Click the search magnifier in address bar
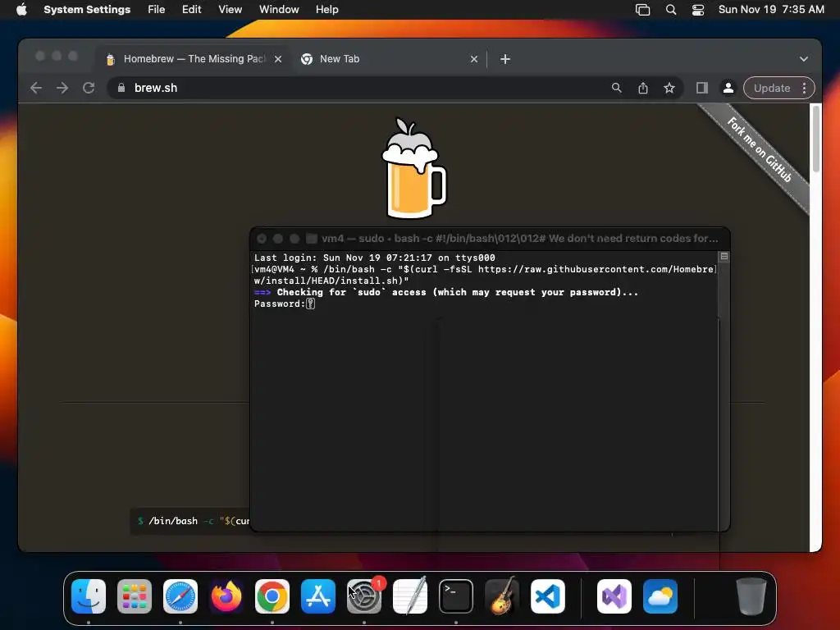Screen dimensions: 840x630 tap(617, 88)
